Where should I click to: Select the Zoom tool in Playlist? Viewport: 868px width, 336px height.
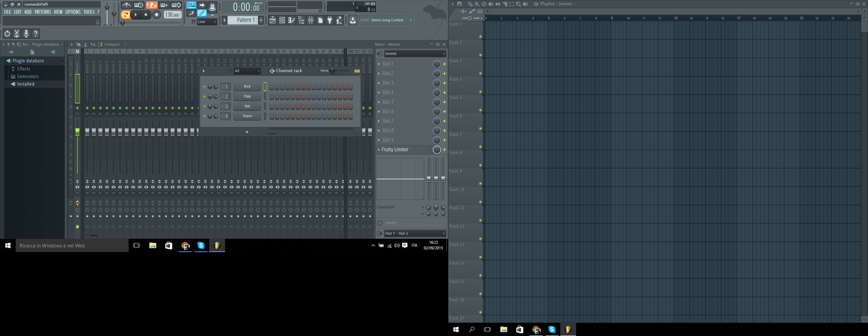tap(519, 4)
